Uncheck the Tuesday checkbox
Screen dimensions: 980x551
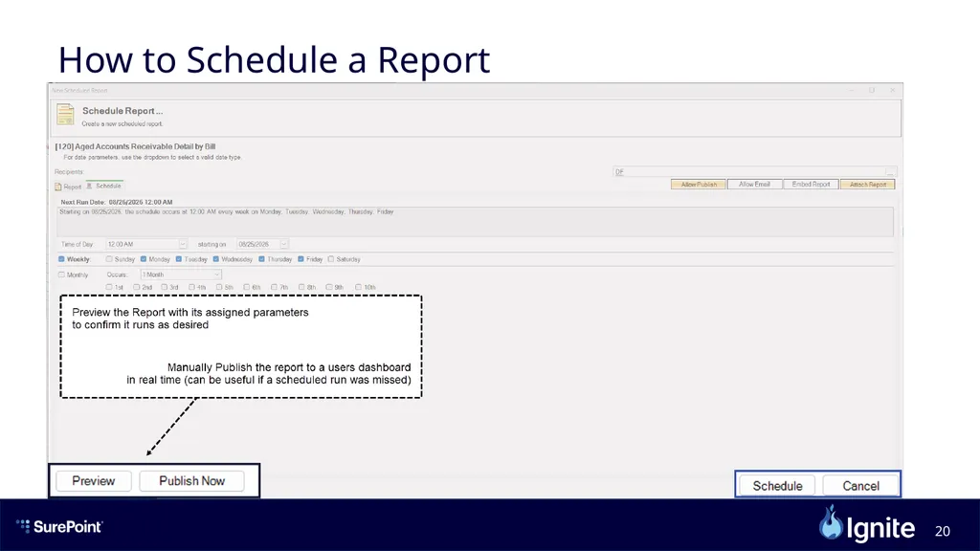coord(179,259)
